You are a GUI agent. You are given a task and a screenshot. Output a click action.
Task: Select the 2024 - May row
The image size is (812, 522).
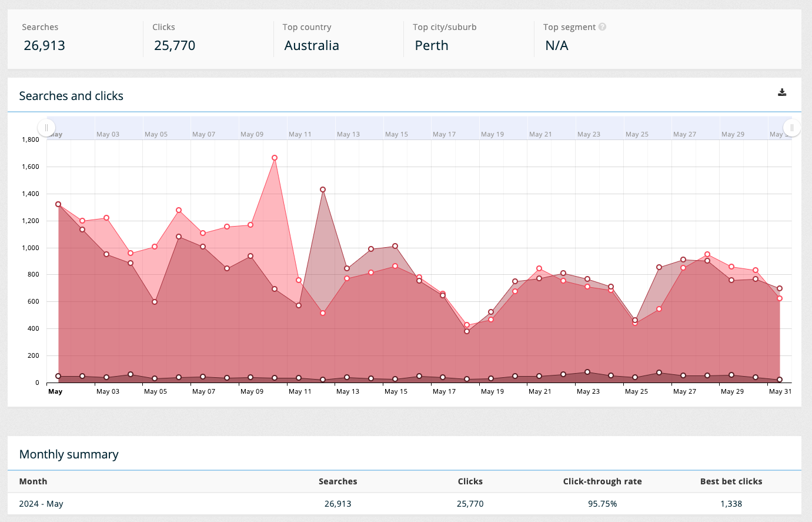coord(41,504)
